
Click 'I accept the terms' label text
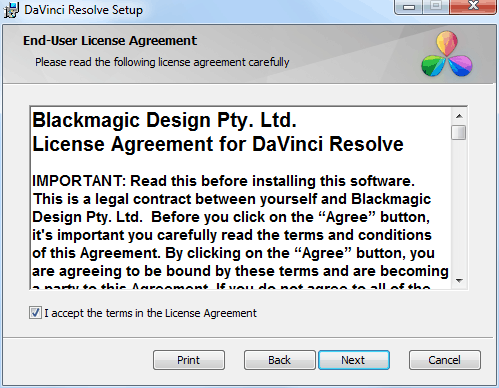pos(151,313)
